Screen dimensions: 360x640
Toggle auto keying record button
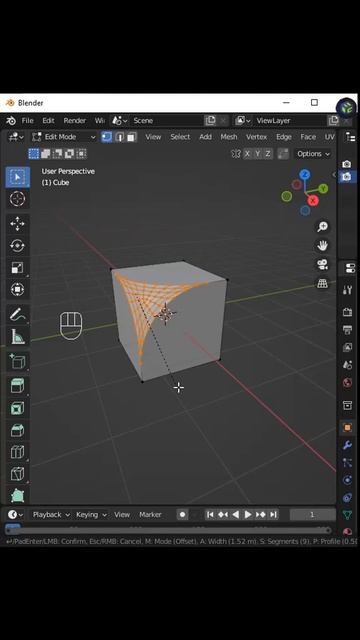click(182, 515)
